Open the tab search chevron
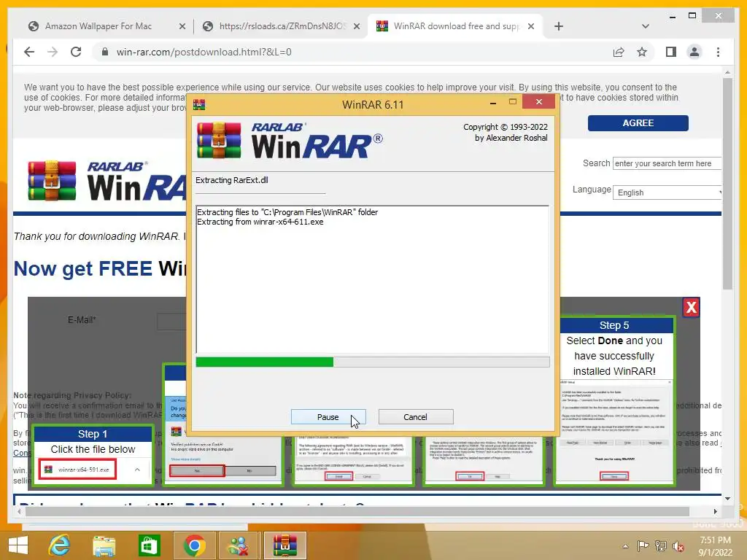 pos(646,26)
